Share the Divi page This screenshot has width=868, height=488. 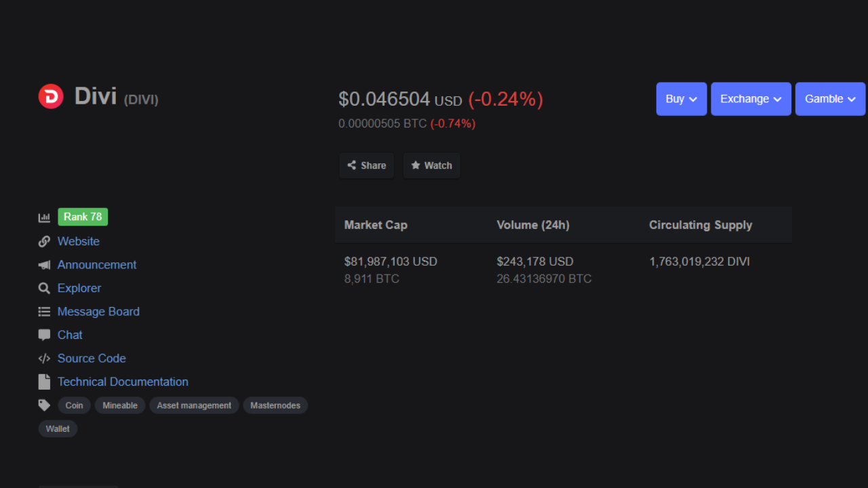(366, 165)
